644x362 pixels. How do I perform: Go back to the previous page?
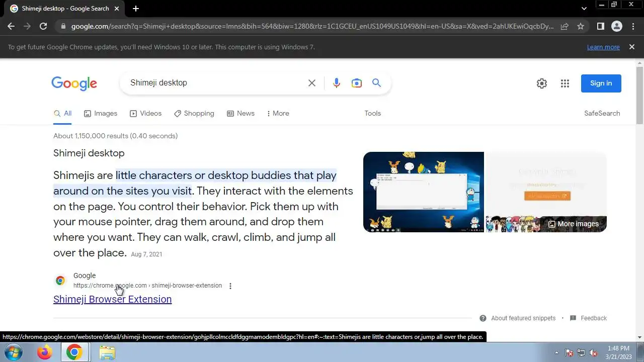(x=11, y=26)
